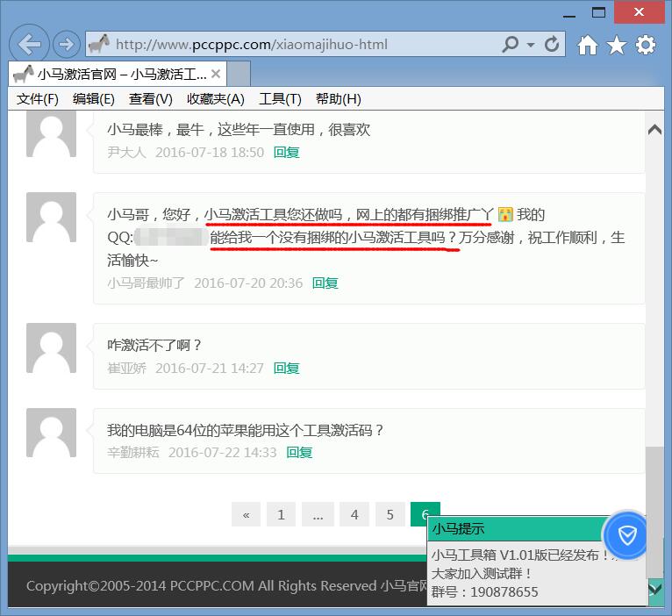672x616 pixels.
Task: Go to comment page 1
Action: coord(281,514)
